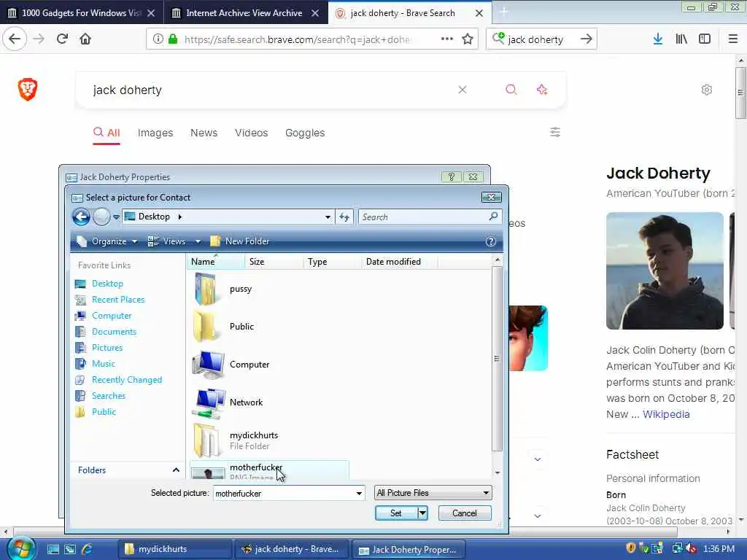The width and height of the screenshot is (747, 560).
Task: Expand the Views dropdown arrow
Action: 197,241
